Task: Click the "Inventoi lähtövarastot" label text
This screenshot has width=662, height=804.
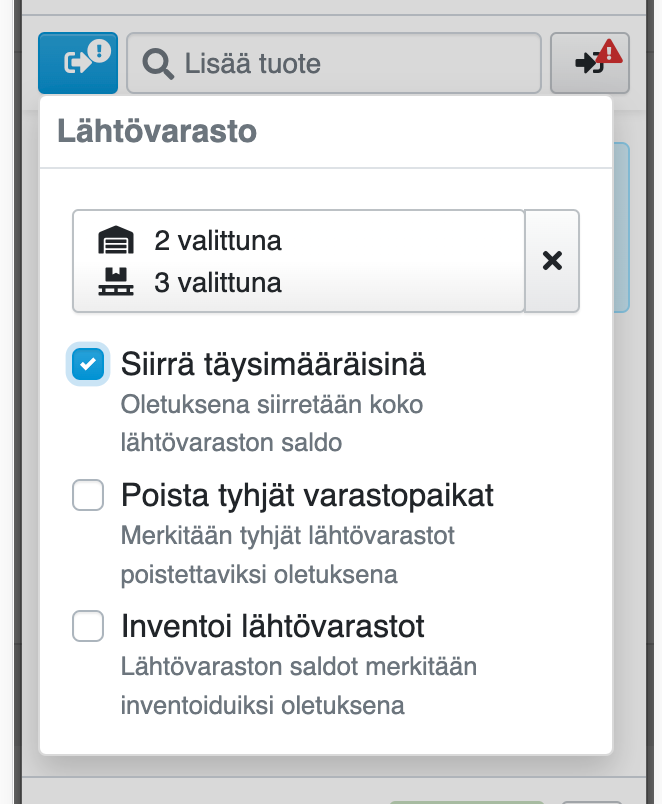Action: point(272,626)
